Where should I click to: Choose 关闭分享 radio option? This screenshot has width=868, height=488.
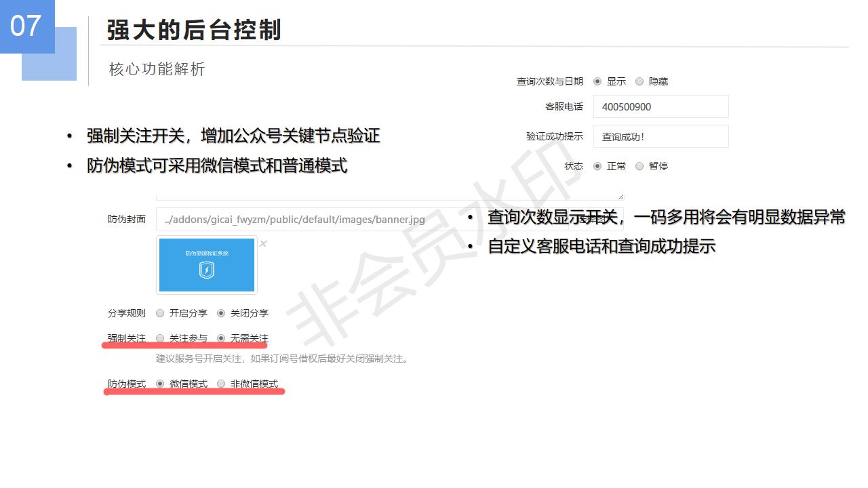tap(221, 313)
